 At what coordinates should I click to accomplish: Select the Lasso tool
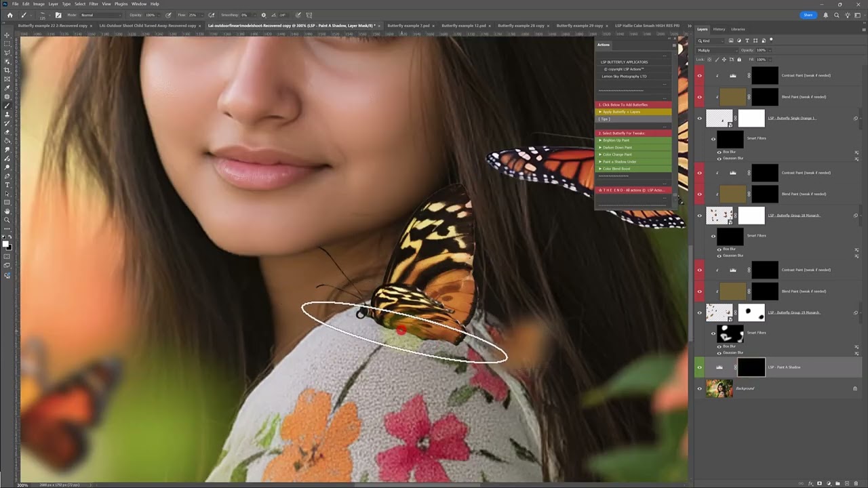[7, 52]
